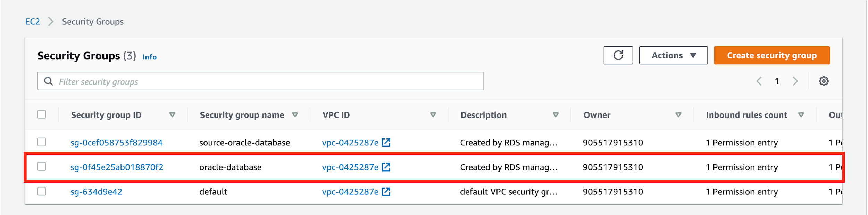This screenshot has height=215, width=868.
Task: Open vpc-0425287e externally from the oracle-database row
Action: click(386, 167)
